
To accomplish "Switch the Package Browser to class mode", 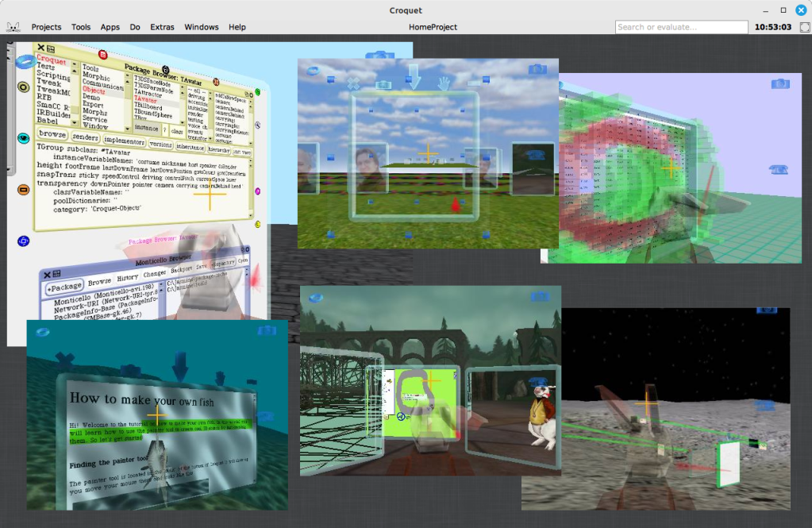I will 177,129.
